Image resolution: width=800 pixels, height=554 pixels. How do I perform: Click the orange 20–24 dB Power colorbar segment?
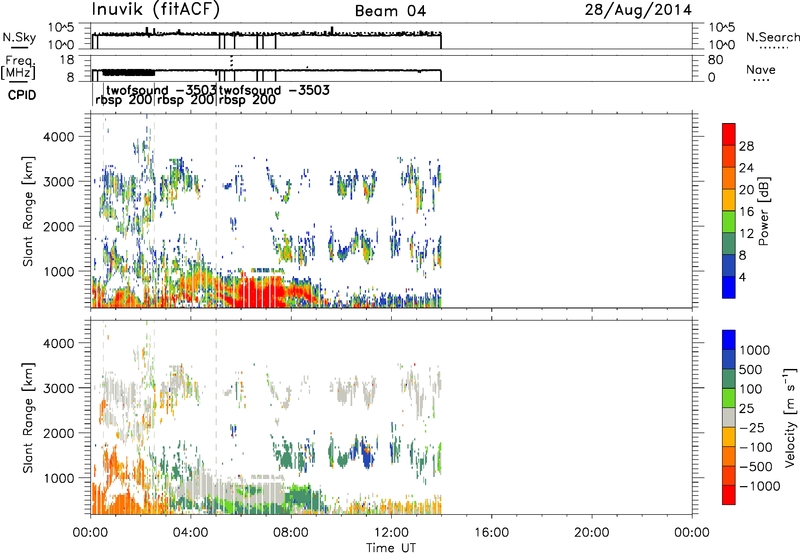[729, 178]
